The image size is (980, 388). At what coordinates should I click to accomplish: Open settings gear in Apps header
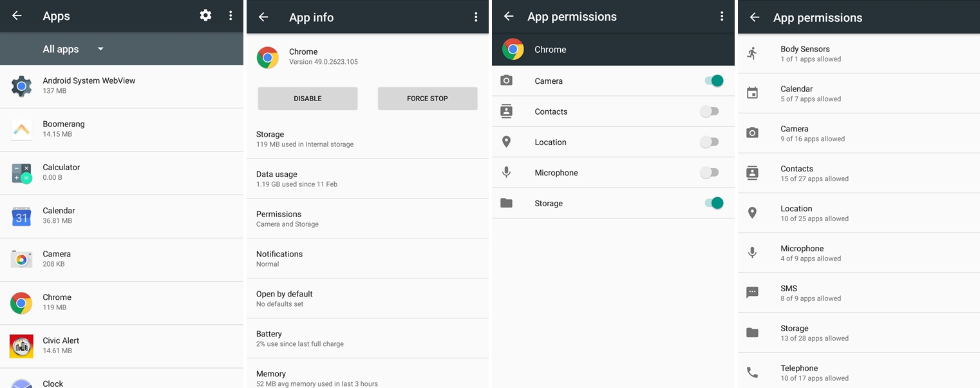205,15
